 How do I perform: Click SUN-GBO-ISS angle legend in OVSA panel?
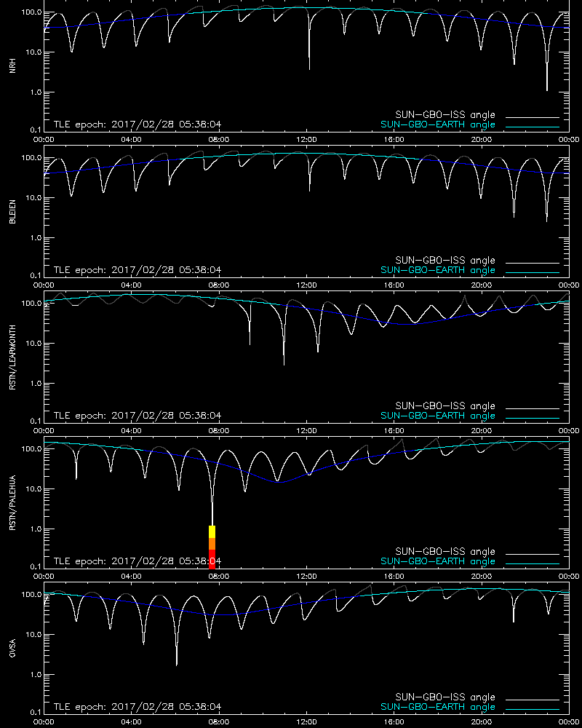click(445, 697)
